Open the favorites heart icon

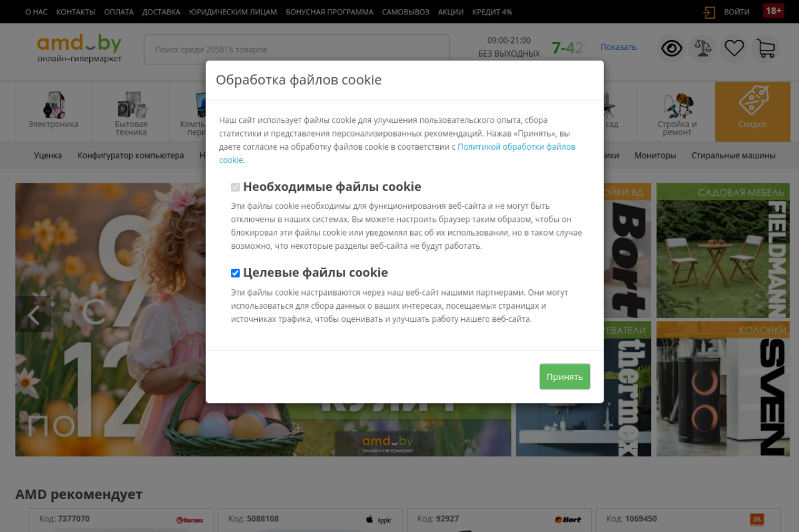[734, 49]
